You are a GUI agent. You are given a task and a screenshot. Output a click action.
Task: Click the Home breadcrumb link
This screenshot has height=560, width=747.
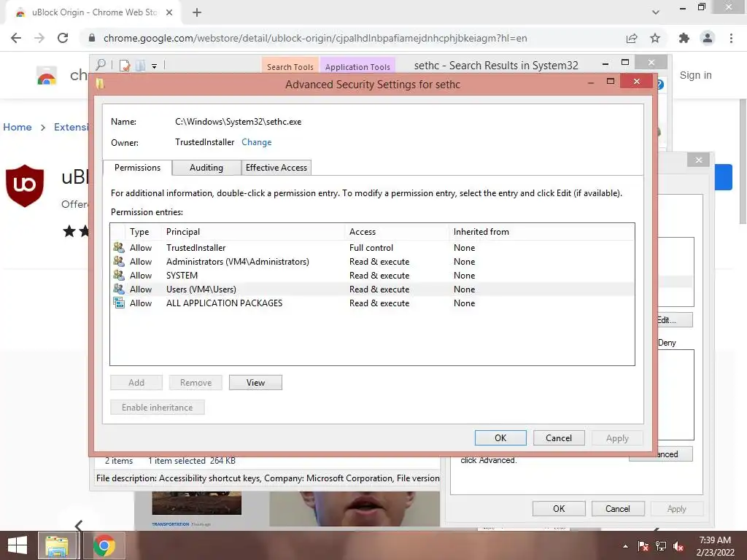[18, 127]
